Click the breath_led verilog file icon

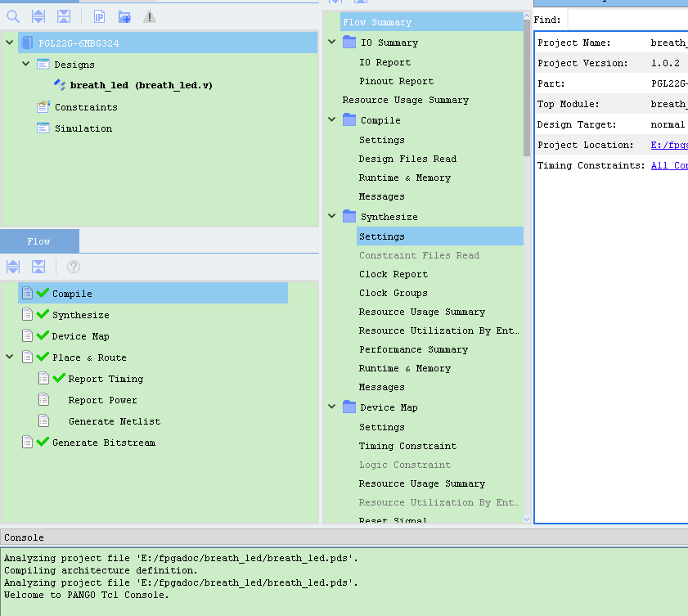tap(60, 84)
